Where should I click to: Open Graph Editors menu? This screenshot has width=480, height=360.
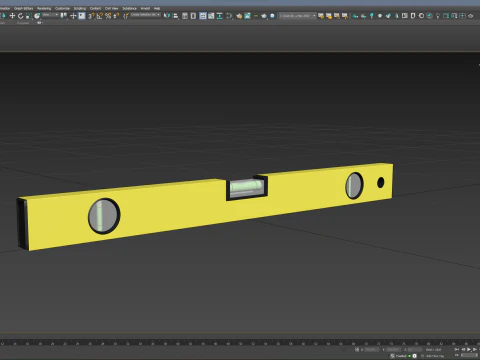click(24, 8)
